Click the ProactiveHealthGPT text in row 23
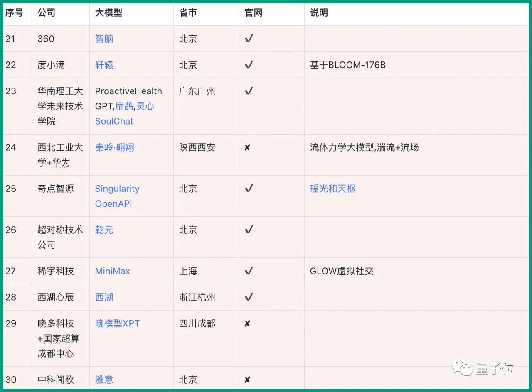This screenshot has height=392, width=532. click(128, 98)
